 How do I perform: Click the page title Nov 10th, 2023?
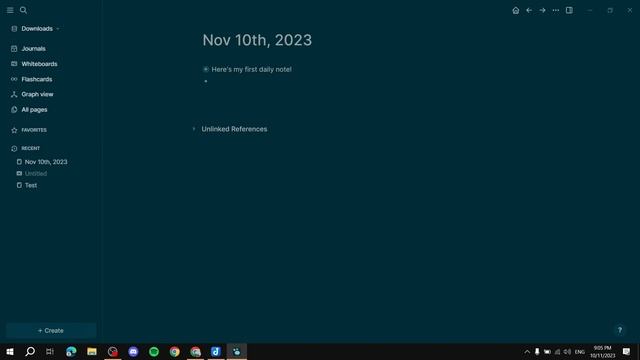coord(257,40)
